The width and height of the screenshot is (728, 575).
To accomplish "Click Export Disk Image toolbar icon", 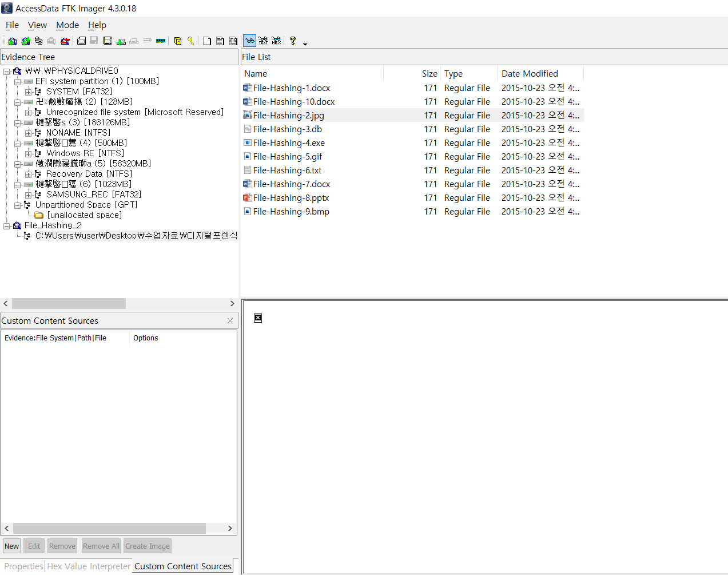I will pos(94,41).
